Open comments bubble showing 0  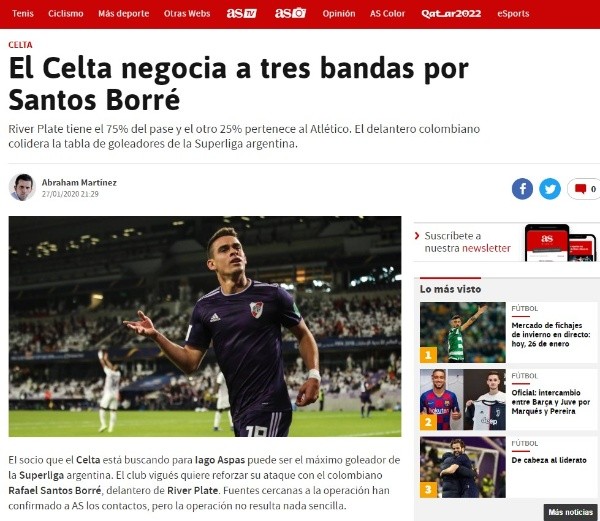pyautogui.click(x=584, y=189)
